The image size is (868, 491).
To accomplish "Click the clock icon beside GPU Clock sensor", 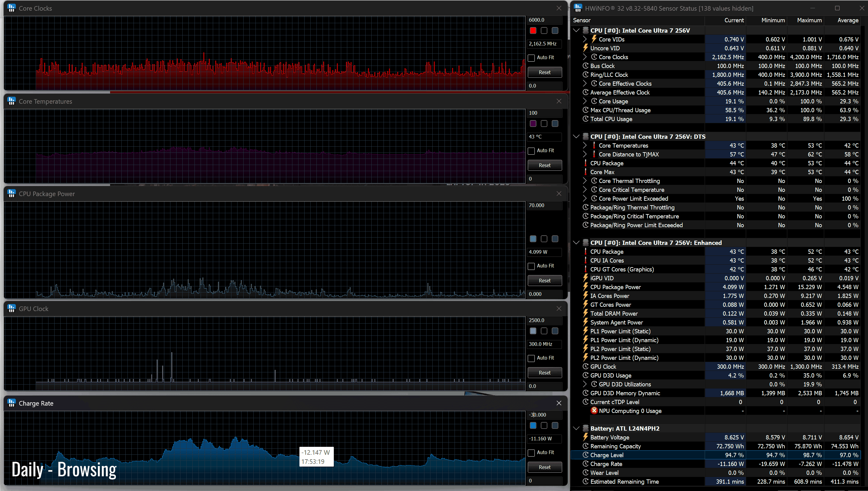I will point(585,366).
